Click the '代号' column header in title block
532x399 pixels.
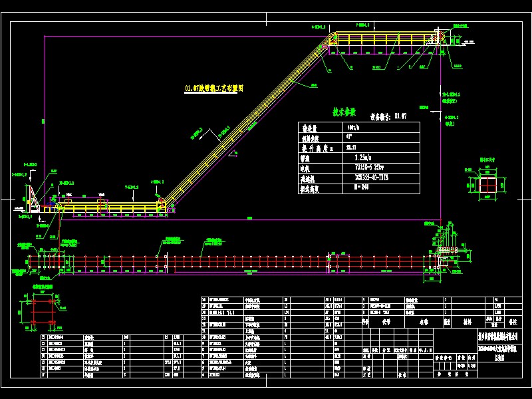tap(386, 322)
